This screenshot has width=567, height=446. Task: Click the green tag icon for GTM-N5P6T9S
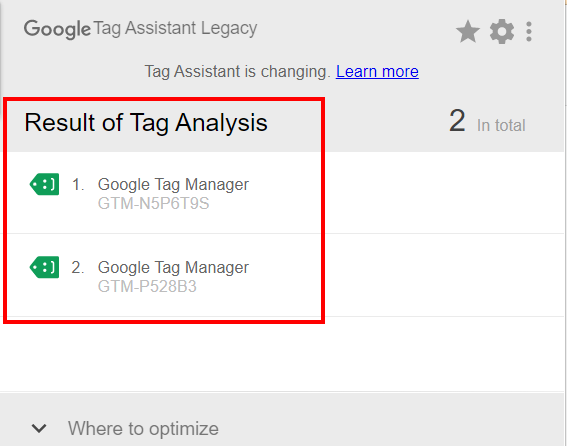44,184
